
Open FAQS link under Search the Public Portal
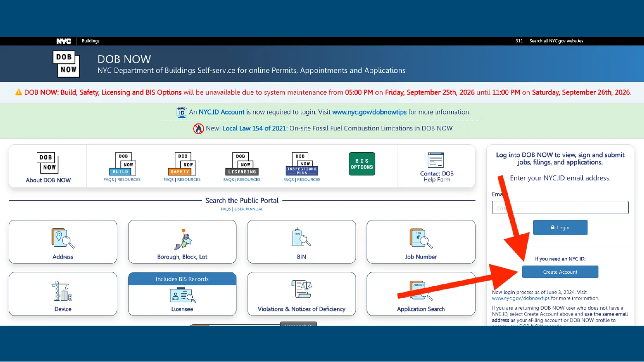coord(225,209)
